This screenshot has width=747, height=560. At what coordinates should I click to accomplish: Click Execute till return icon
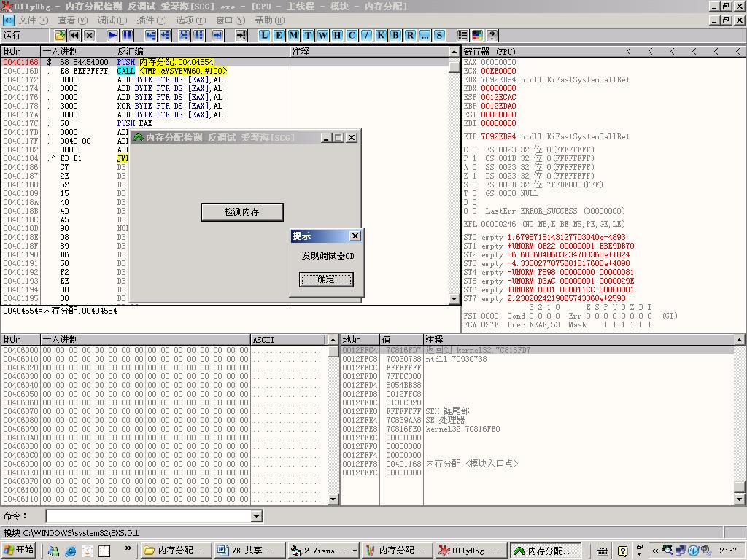[x=217, y=35]
